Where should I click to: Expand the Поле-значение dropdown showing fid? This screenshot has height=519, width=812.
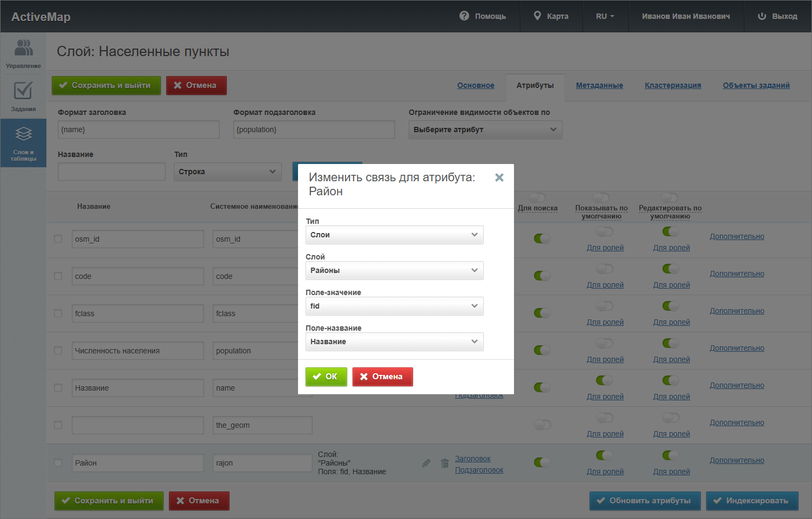pyautogui.click(x=394, y=306)
